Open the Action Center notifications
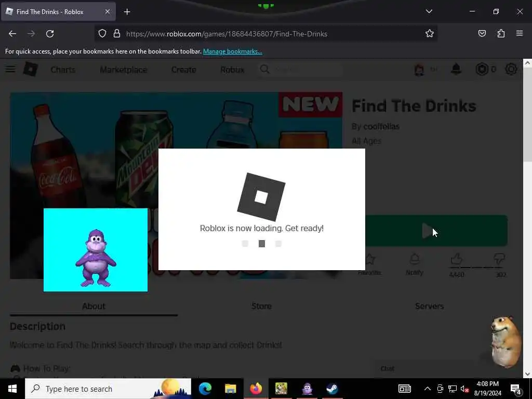Screen dimensions: 532x399 516,389
